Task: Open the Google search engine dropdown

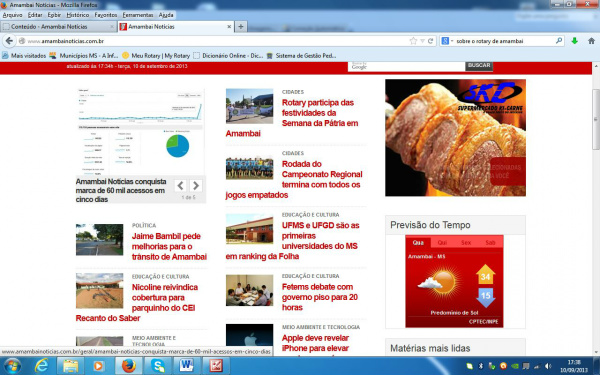Action: (447, 41)
